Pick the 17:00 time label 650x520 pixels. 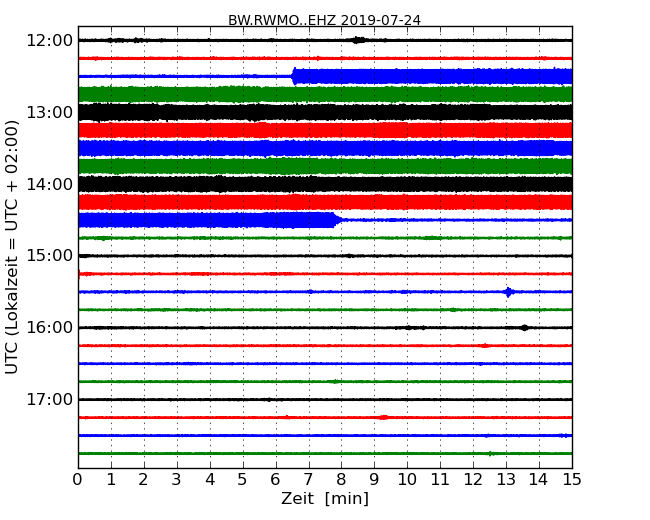point(49,399)
